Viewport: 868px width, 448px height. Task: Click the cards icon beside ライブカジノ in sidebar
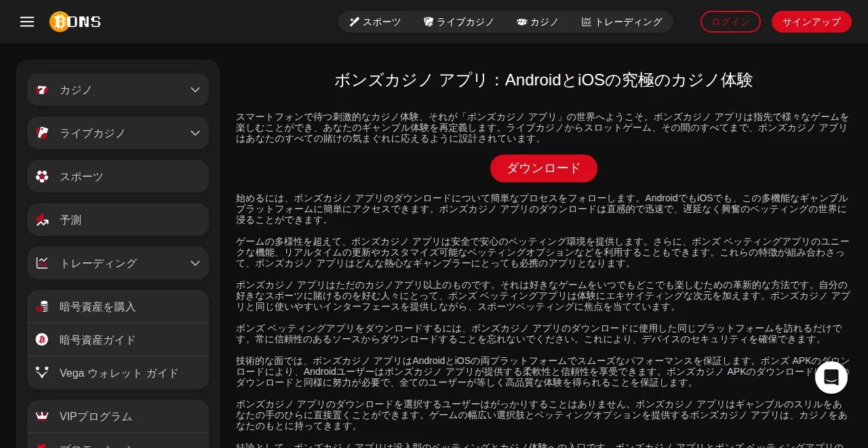[x=42, y=133]
